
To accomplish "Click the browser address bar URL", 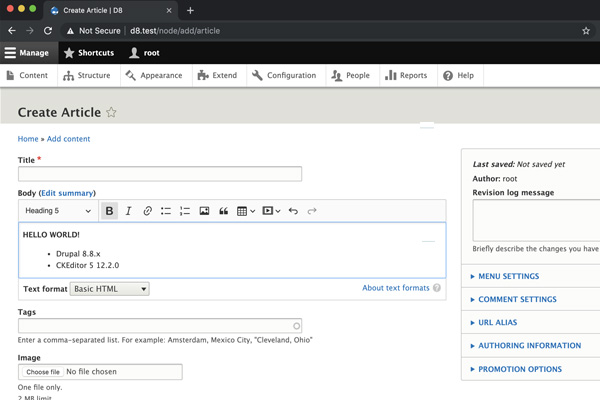I will point(175,31).
